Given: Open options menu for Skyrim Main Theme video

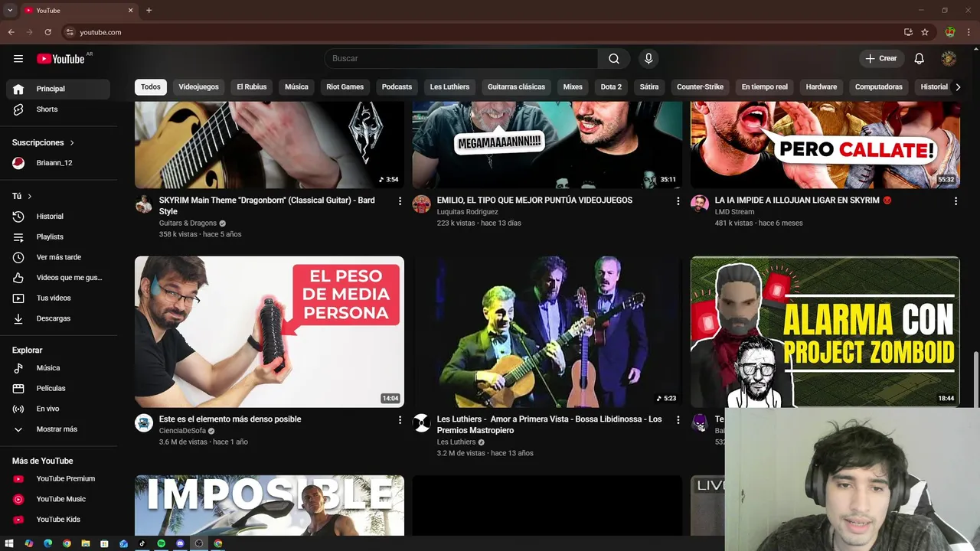Looking at the screenshot, I should tap(400, 201).
